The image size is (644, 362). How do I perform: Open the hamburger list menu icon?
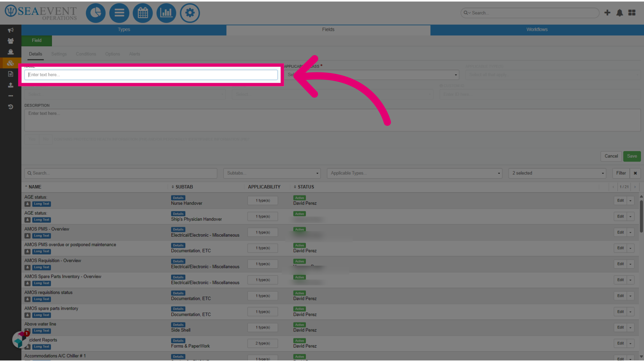119,13
